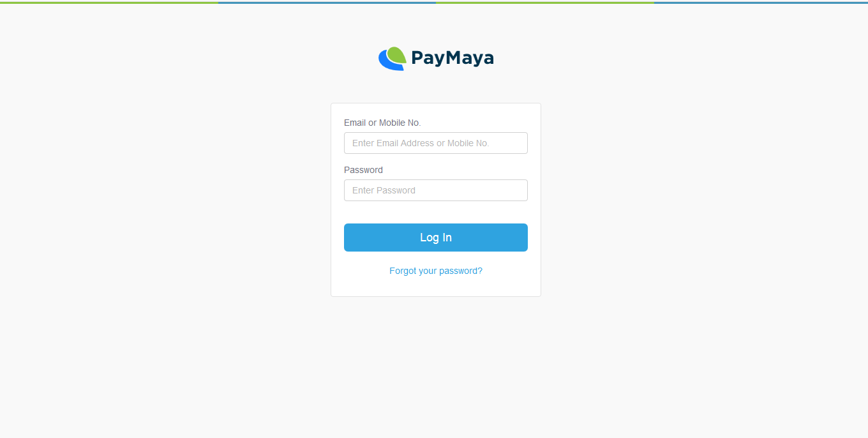Click the Enter Password placeholder text
Viewport: 868px width, 438px height.
point(384,190)
